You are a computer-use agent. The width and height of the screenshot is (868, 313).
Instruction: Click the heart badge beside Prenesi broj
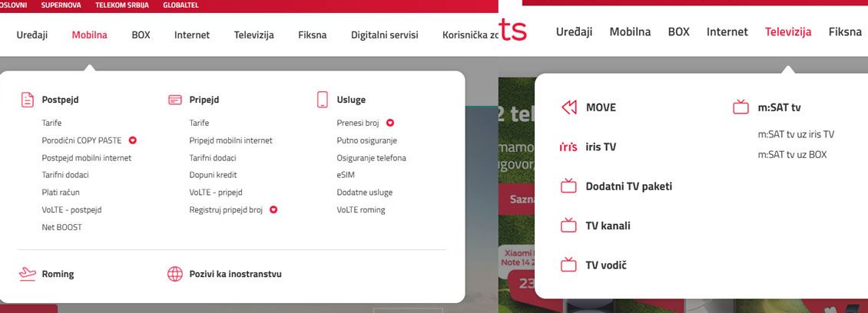[x=389, y=123]
